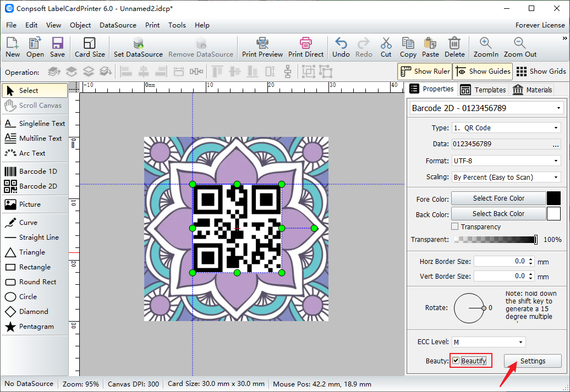The height and width of the screenshot is (392, 570).
Task: Create a new label with the New icon
Action: 12,47
